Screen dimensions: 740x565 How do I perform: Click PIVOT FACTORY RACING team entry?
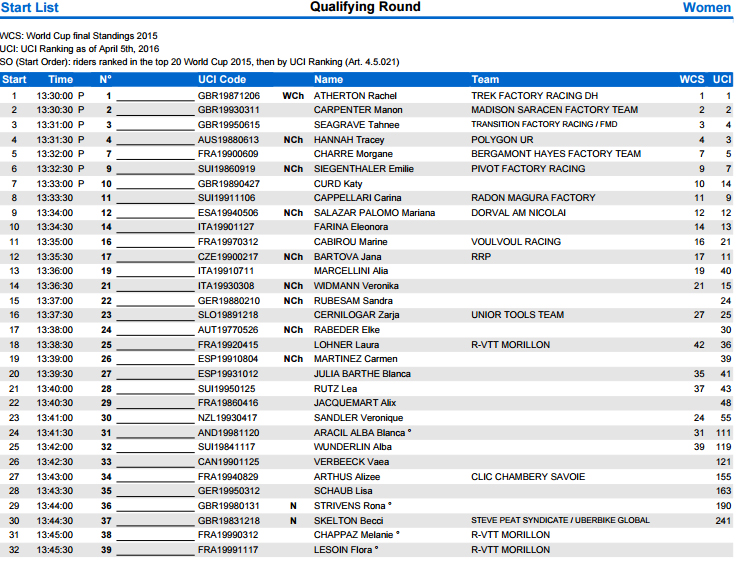(528, 169)
